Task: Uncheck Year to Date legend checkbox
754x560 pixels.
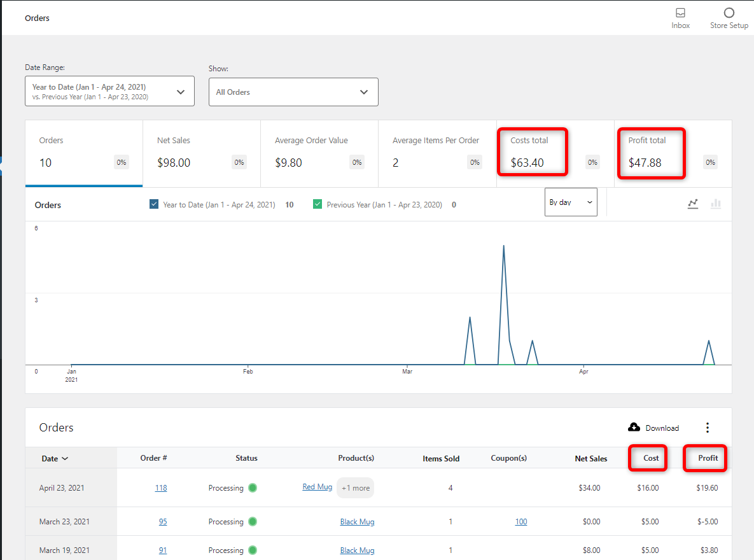Action: click(154, 204)
